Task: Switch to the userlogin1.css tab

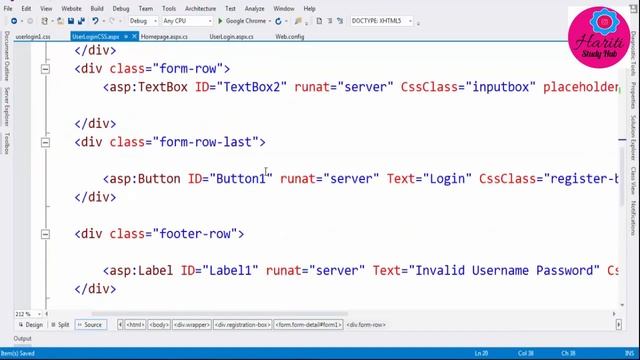Action: tap(33, 37)
